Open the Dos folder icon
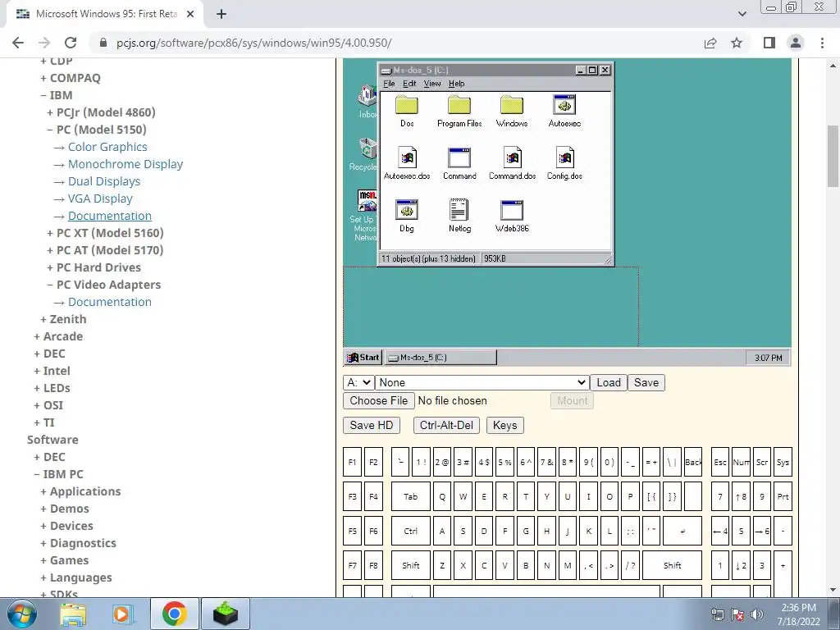 (x=407, y=106)
